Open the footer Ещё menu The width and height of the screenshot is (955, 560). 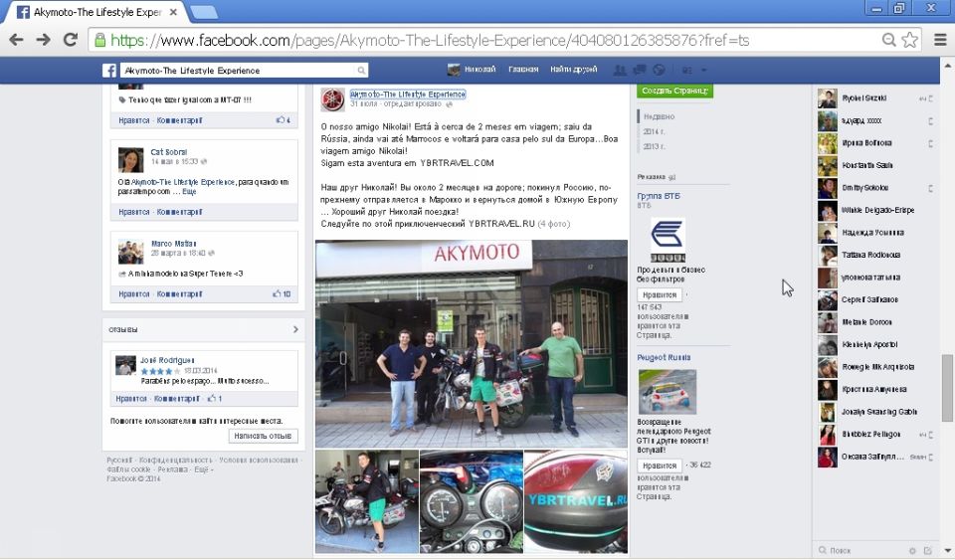click(x=202, y=469)
